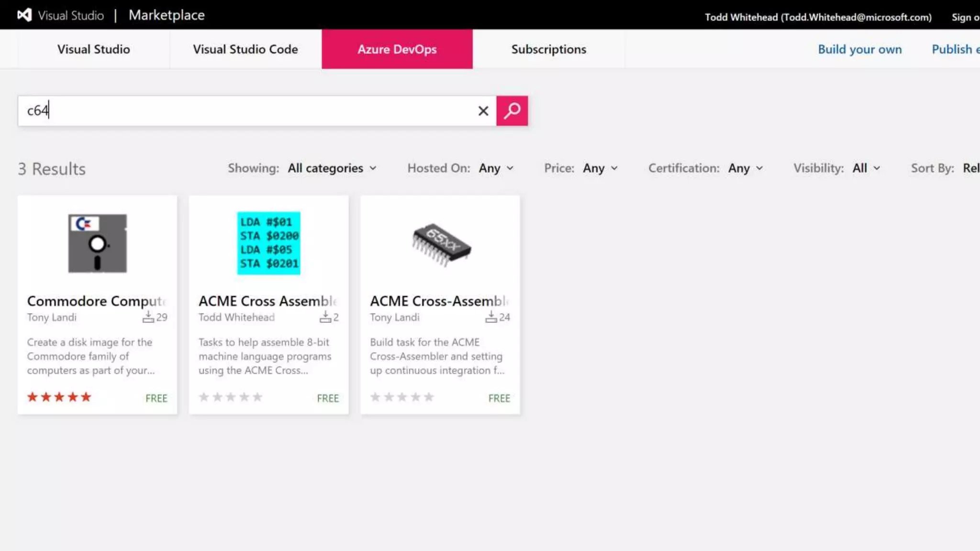Screen dimensions: 980x551
Task: Click gray star rating on Tony Landi ACME card
Action: 402,397
